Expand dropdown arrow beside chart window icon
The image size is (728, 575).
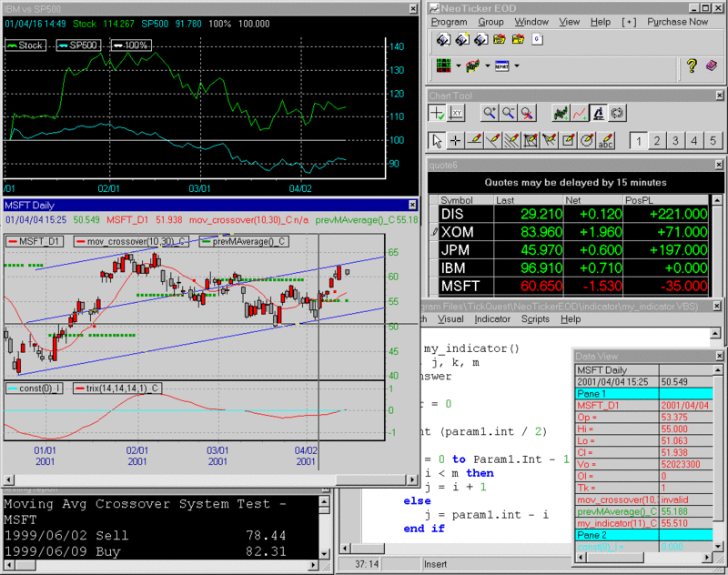tap(488, 66)
